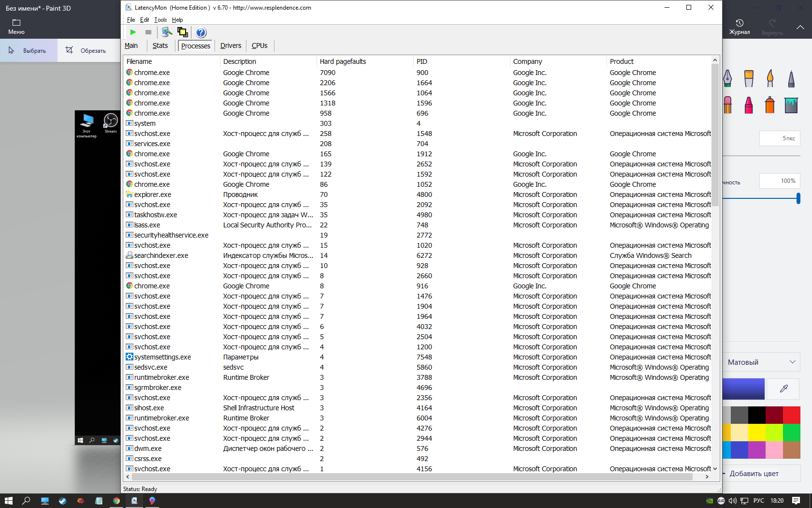Switch to the Main tab

pos(131,45)
